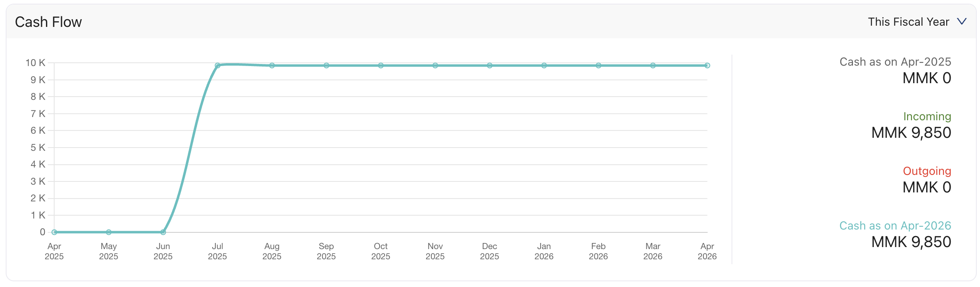Expand the fiscal year period selector chevron
This screenshot has width=980, height=287.
962,21
